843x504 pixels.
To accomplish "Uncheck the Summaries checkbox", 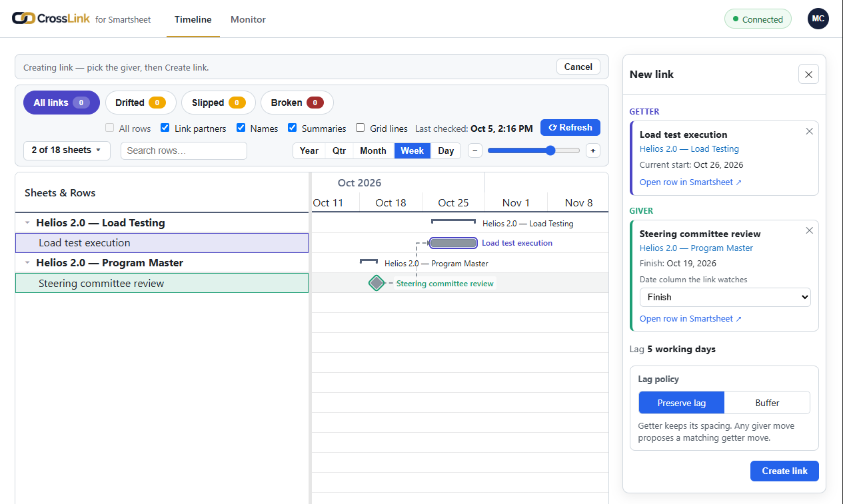I will click(x=293, y=128).
